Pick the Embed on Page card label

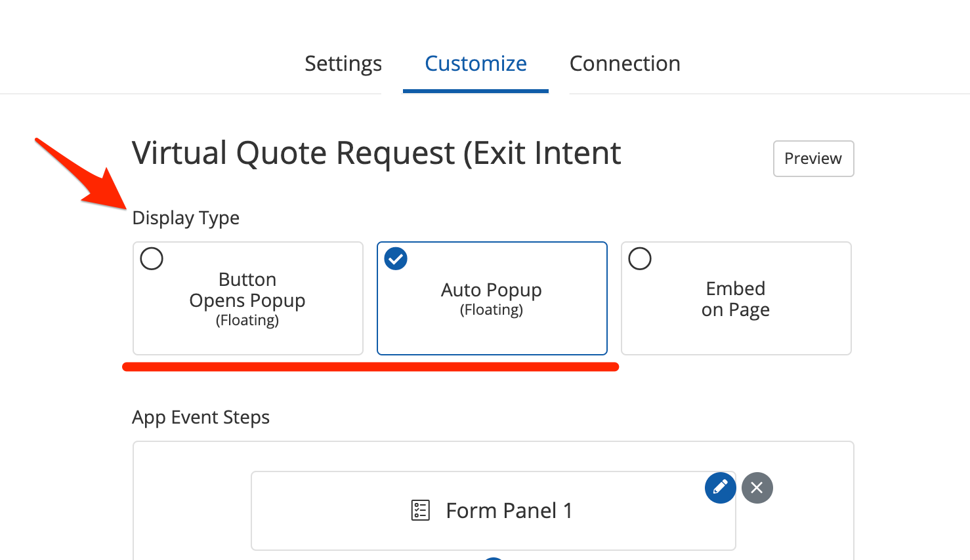point(736,299)
